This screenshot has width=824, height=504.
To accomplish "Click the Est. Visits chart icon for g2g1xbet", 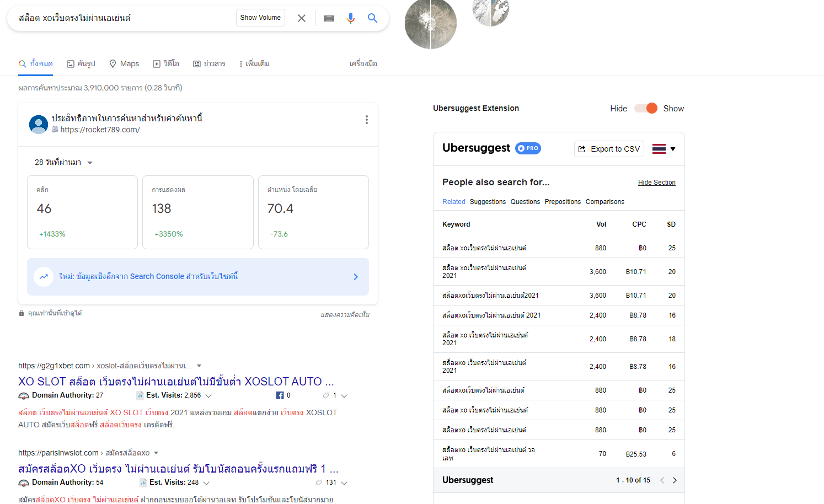I will click(x=140, y=395).
